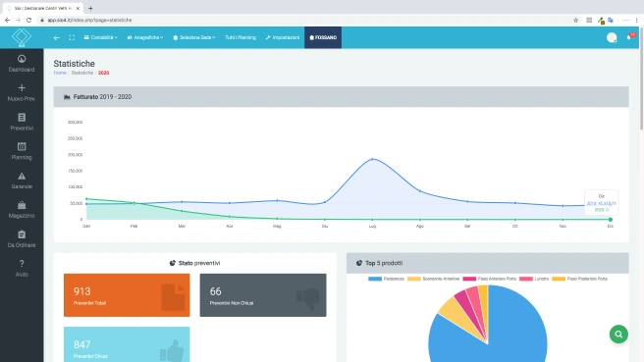Open notifications bell icon
The width and height of the screenshot is (644, 362).
[629, 37]
